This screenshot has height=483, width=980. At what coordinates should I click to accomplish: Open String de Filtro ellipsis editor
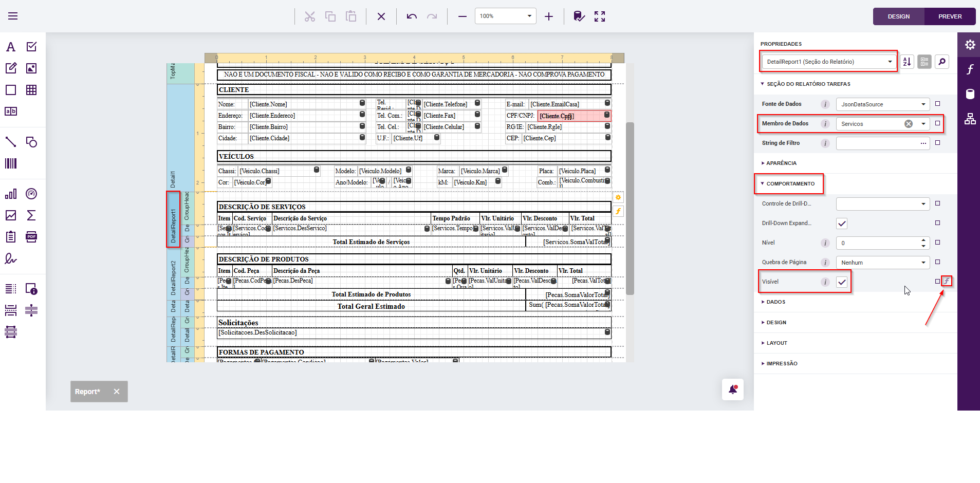coord(923,143)
